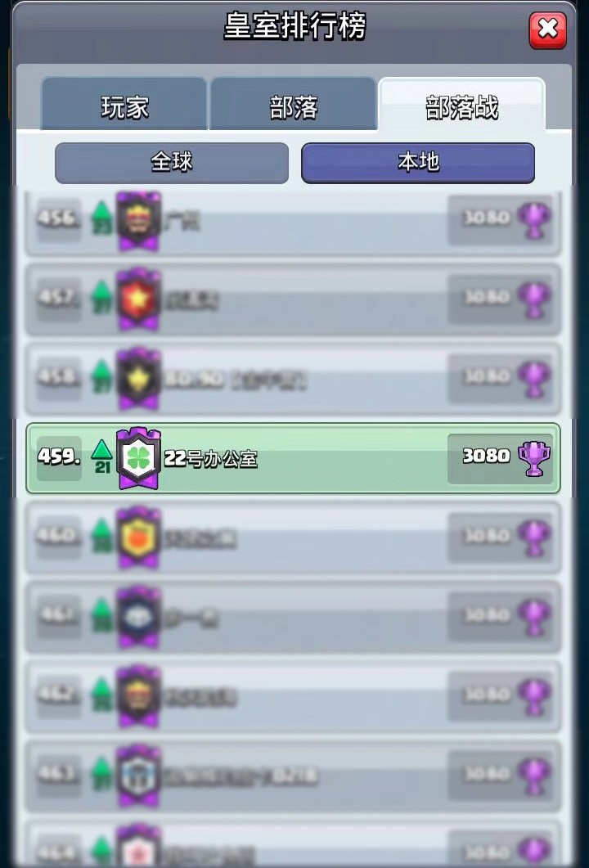Viewport: 589px width, 868px height.
Task: Open the 玩家 tab
Action: point(124,106)
